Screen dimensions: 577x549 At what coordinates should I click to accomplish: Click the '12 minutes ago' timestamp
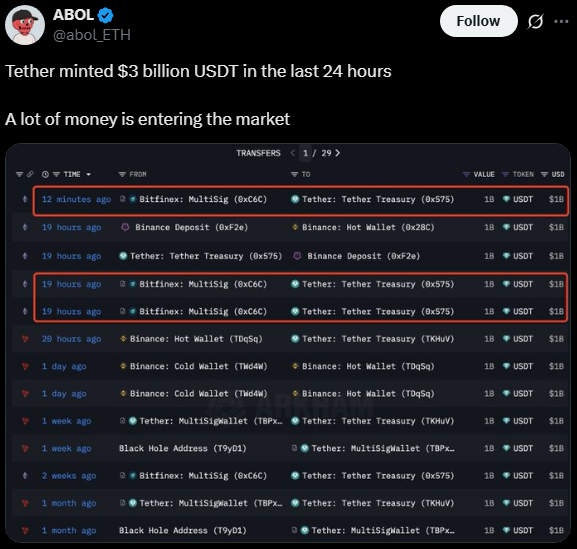point(76,199)
